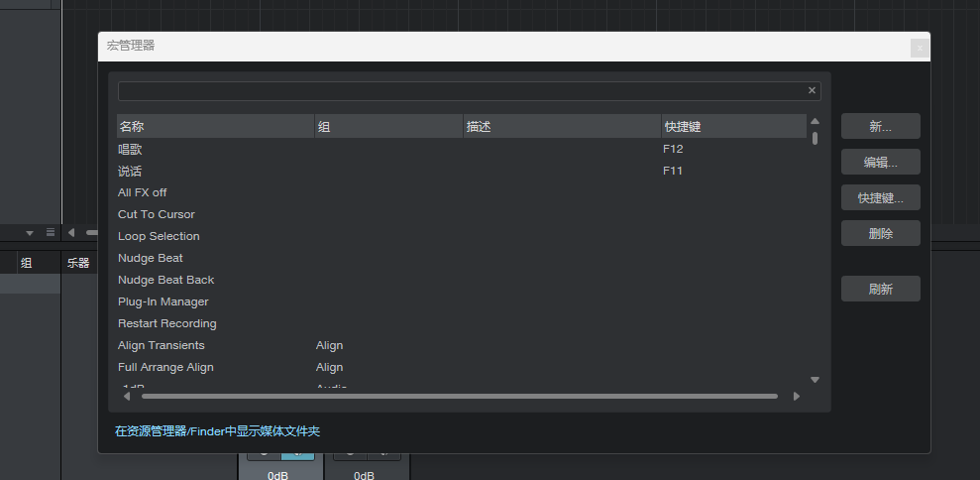Click the list scroll-down arrow
The height and width of the screenshot is (480, 980).
pyautogui.click(x=815, y=380)
